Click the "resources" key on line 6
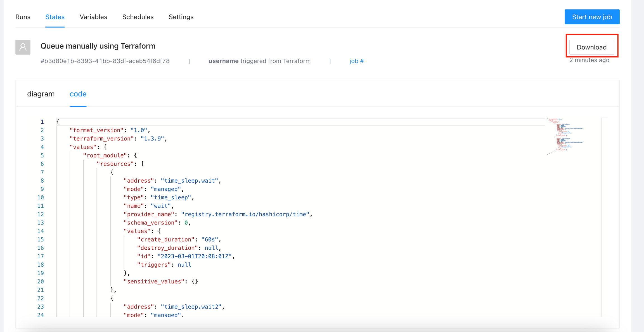Image resolution: width=644 pixels, height=332 pixels. 115,164
